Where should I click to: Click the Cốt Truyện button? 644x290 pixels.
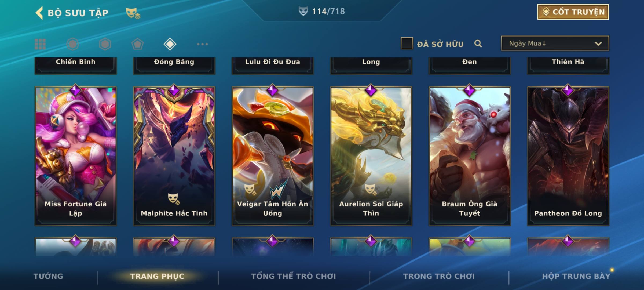coord(573,12)
